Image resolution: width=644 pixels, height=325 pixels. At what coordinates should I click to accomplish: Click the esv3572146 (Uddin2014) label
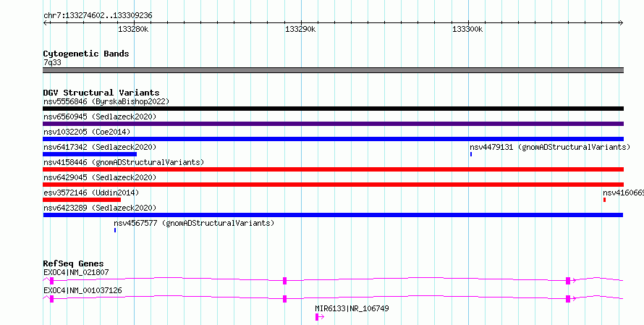point(91,193)
